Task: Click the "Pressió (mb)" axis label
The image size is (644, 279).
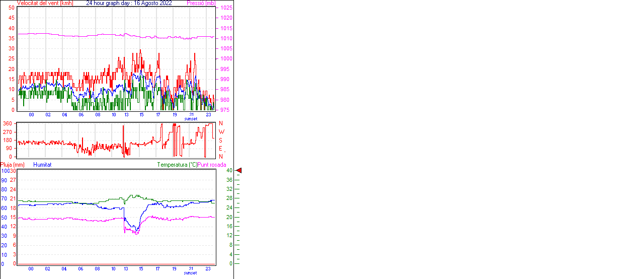Action: (201, 3)
